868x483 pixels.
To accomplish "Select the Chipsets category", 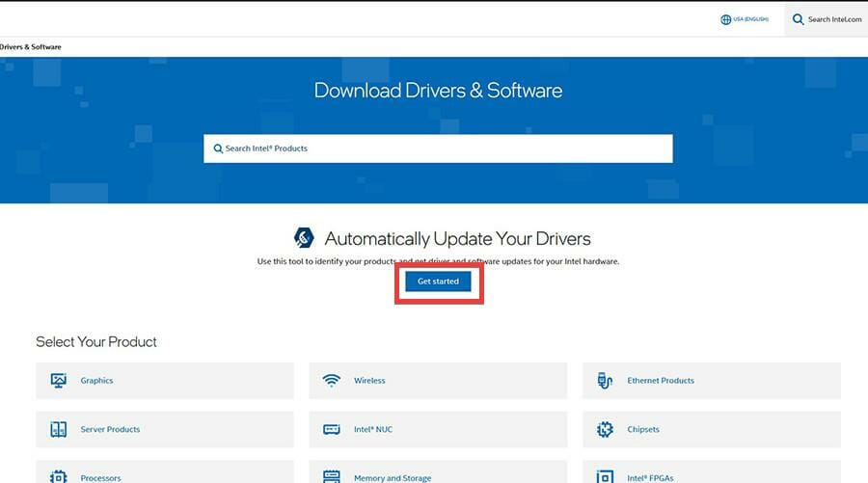I will point(712,429).
